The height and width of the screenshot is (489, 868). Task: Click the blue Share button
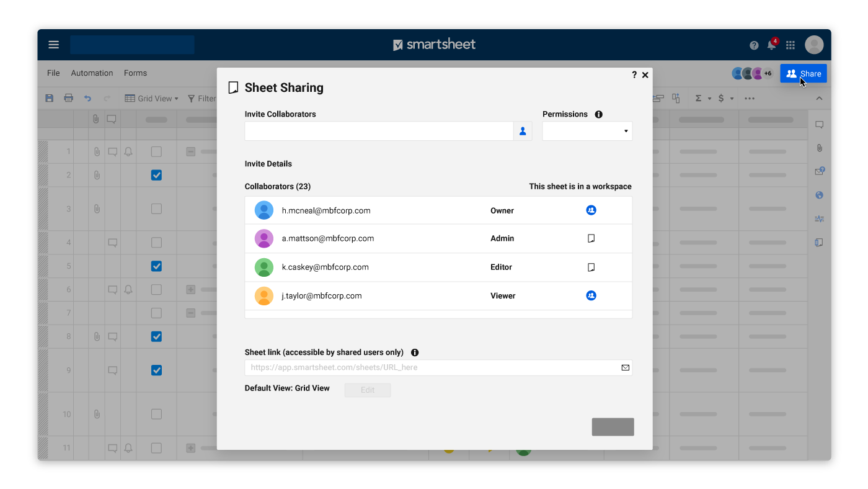click(x=803, y=73)
